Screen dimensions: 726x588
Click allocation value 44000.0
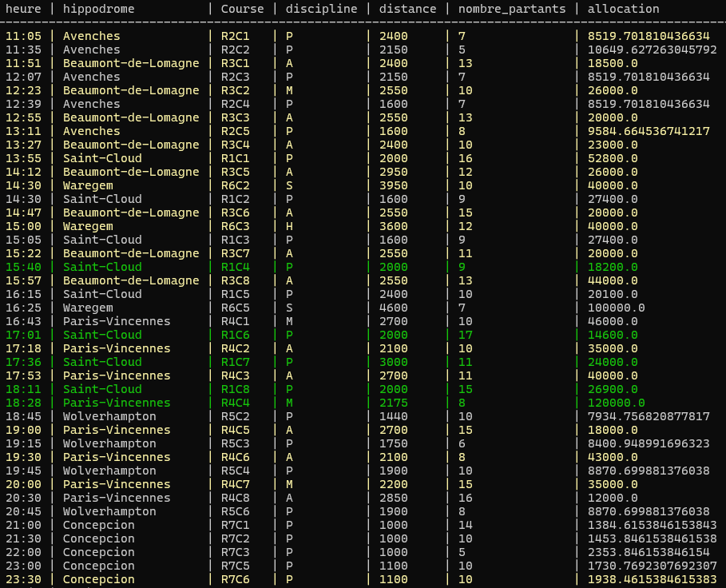click(x=613, y=280)
